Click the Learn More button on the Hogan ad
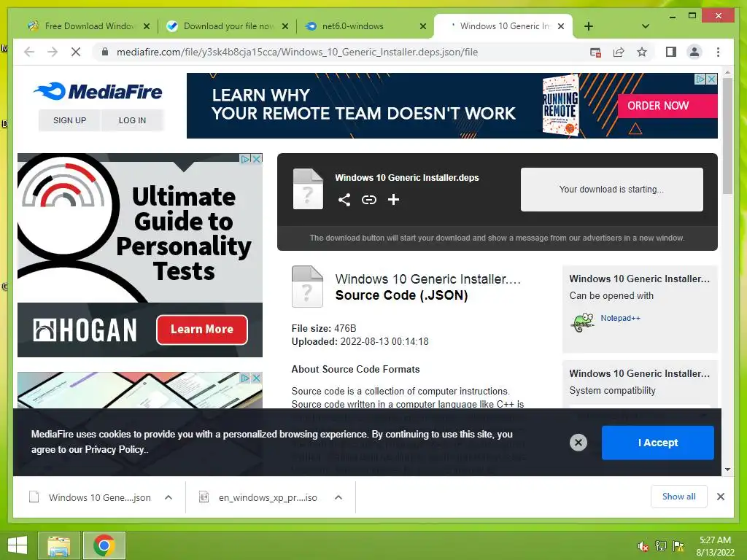747x560 pixels. [x=202, y=330]
